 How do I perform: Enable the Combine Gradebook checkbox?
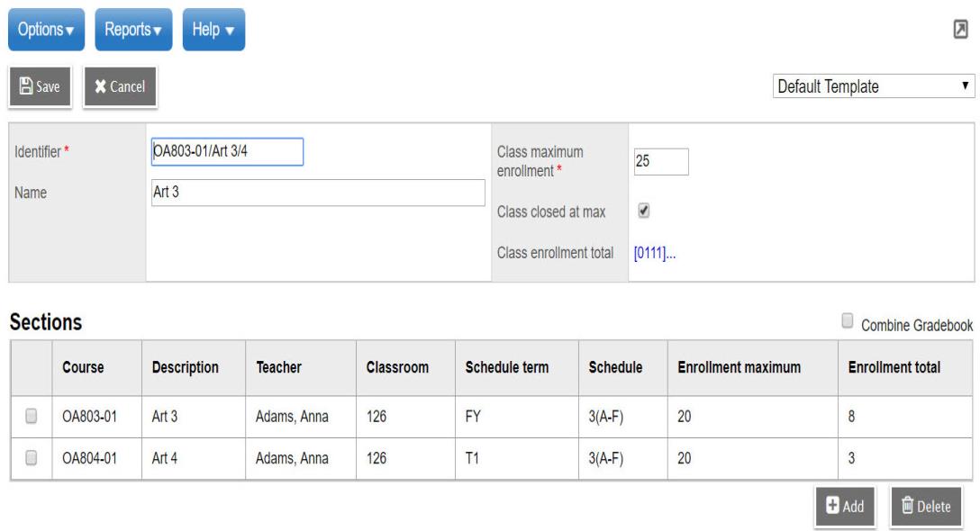pos(847,321)
